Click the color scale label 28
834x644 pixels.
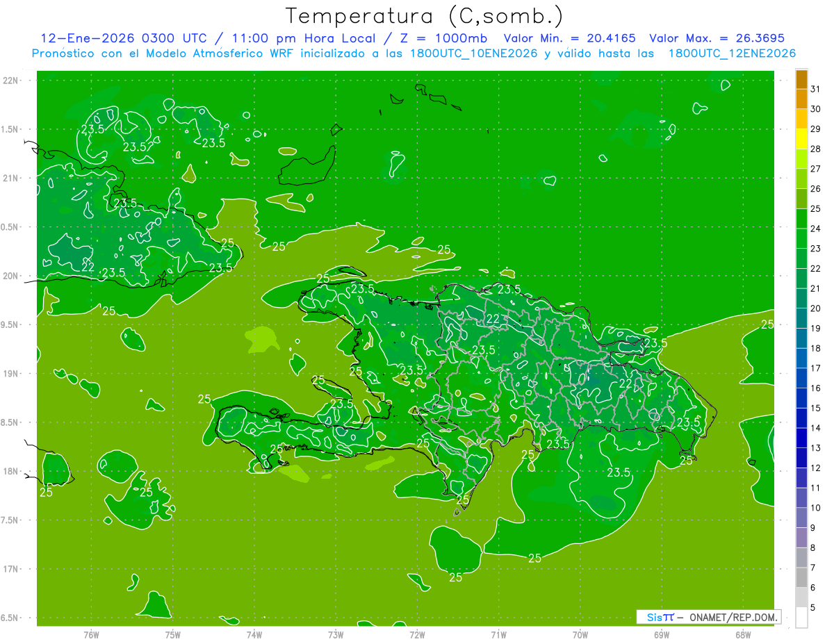point(816,149)
